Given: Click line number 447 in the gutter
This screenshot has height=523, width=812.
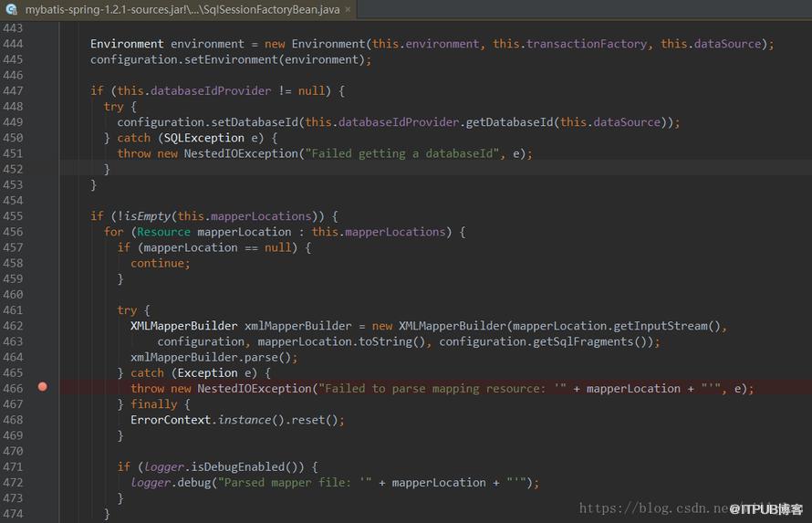Looking at the screenshot, I should click(x=13, y=91).
